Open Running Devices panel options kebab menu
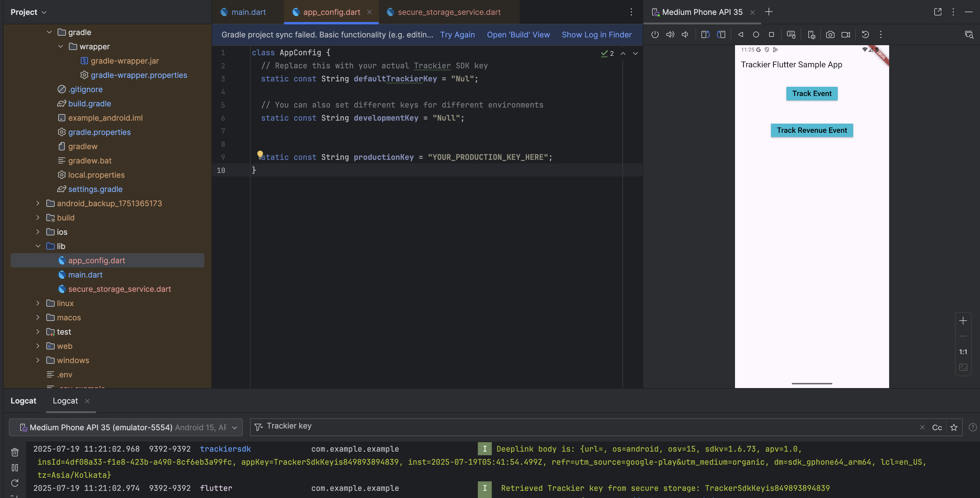Screen dimensions: 980x498 tap(953, 12)
